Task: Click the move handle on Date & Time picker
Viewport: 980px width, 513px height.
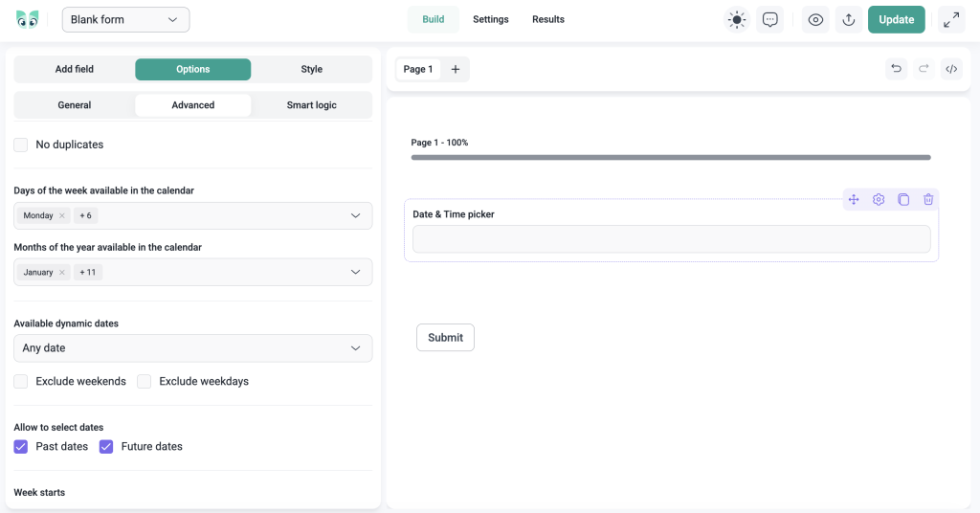Action: pyautogui.click(x=854, y=199)
